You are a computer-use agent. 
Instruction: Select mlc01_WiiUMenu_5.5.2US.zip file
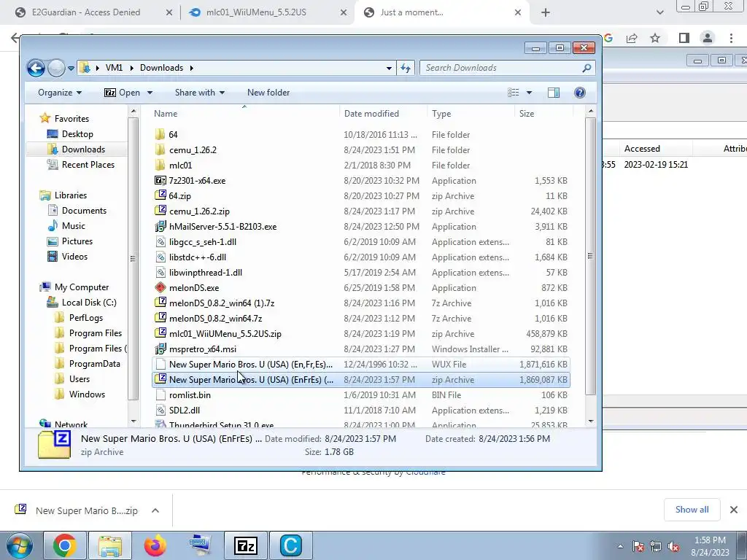click(360, 334)
